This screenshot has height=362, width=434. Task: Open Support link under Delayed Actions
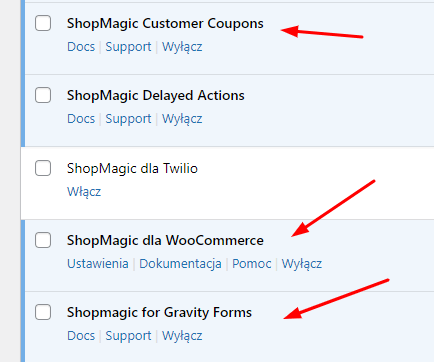128,119
